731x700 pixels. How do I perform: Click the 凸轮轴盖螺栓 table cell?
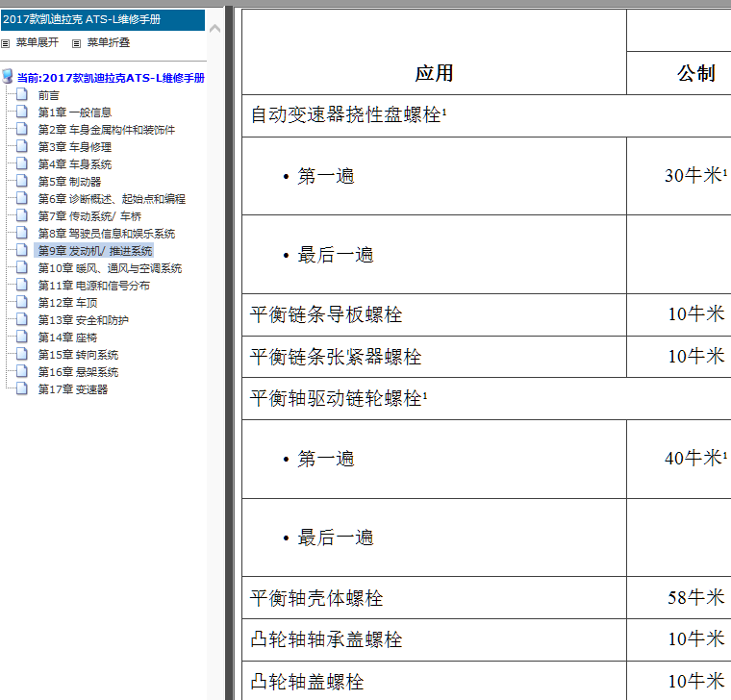434,681
